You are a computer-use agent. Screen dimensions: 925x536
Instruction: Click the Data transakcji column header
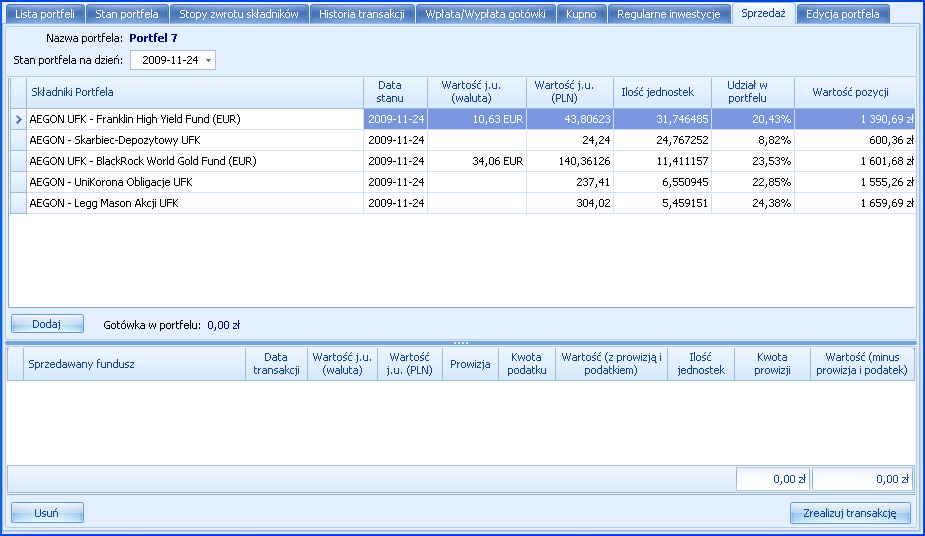[x=276, y=364]
